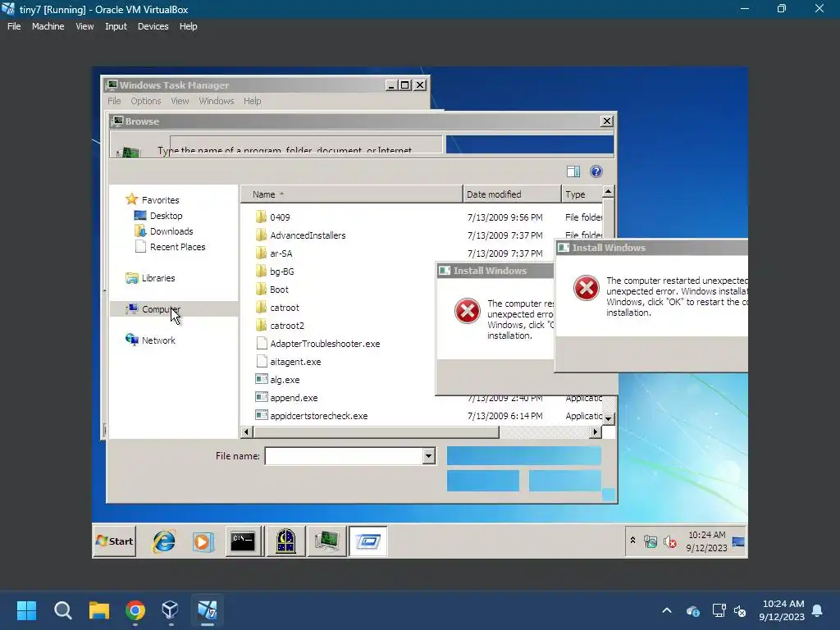This screenshot has height=630, width=840.
Task: Click Show desktop icon in VM tray
Action: (x=739, y=541)
